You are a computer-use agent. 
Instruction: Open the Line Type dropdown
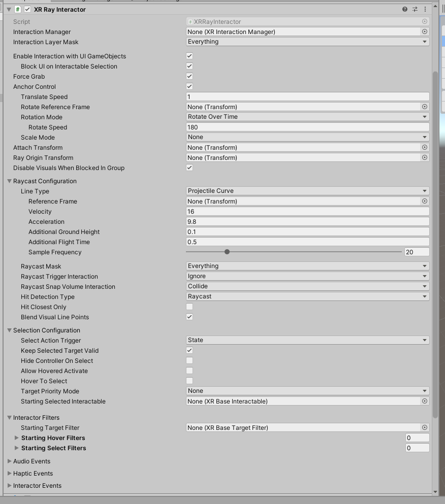[x=307, y=191]
